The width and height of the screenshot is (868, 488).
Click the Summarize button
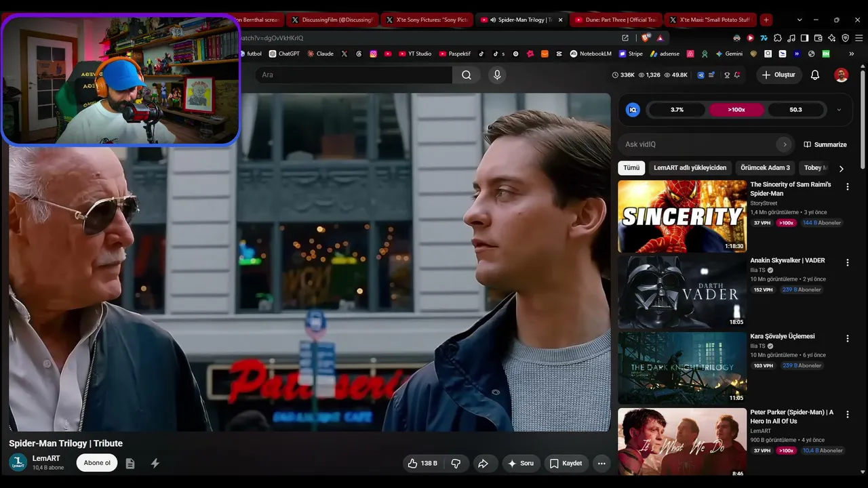tap(825, 144)
